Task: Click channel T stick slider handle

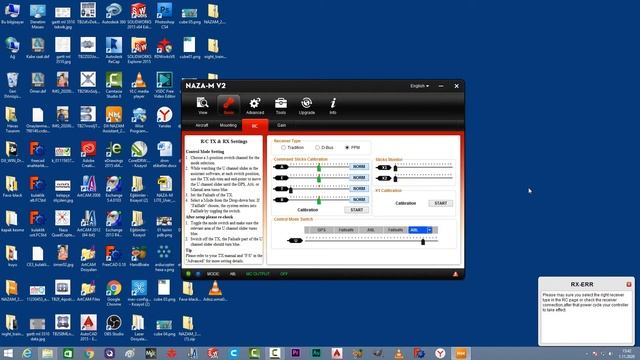Action: pos(291,189)
